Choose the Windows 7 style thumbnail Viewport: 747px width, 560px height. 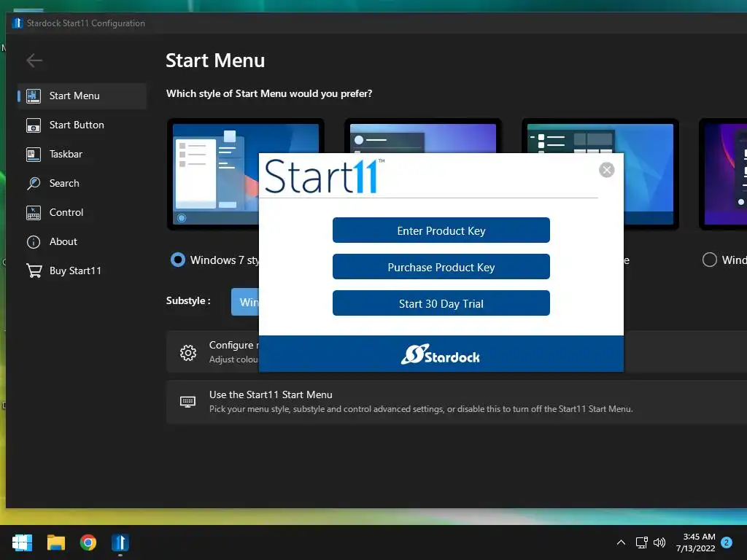[213, 174]
